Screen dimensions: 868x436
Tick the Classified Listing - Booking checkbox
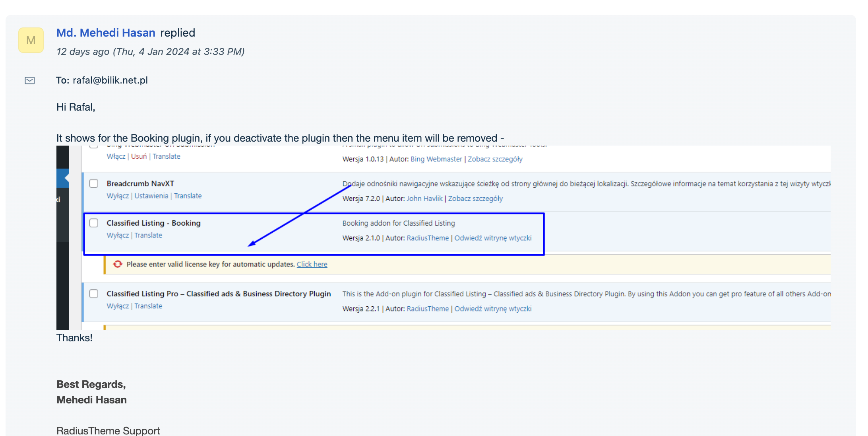(x=94, y=223)
